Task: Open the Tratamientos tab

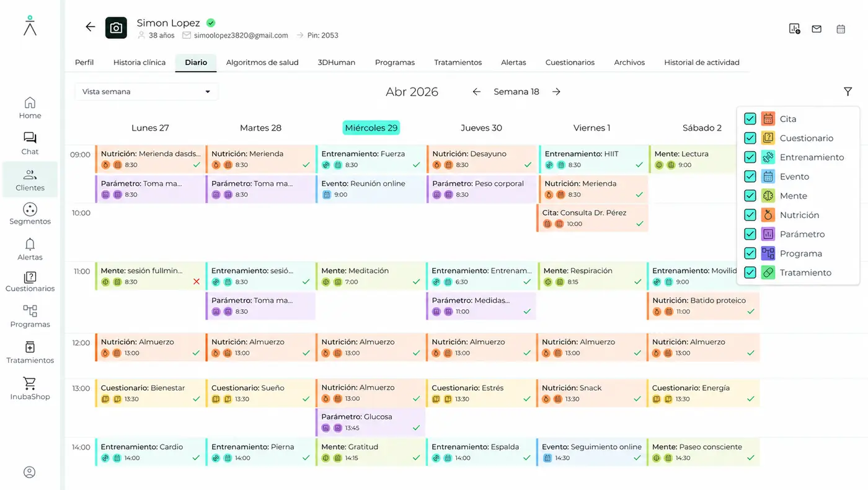Action: (458, 63)
